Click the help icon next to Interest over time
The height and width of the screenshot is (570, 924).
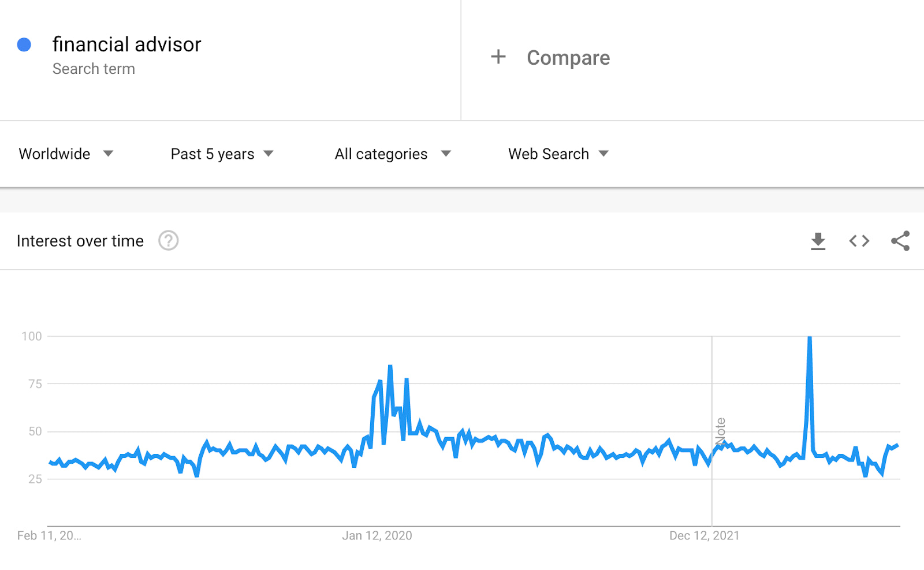168,241
